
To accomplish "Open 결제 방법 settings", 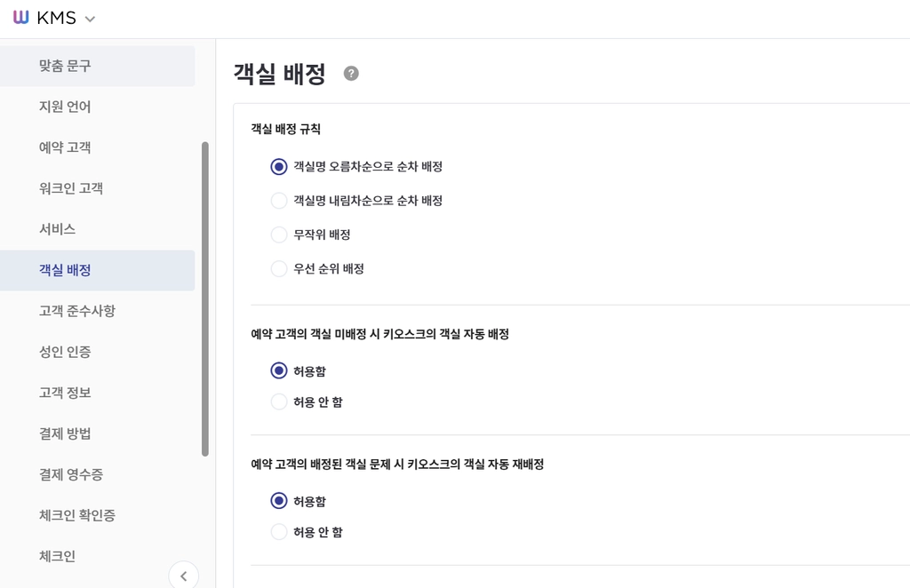I will (x=98, y=433).
